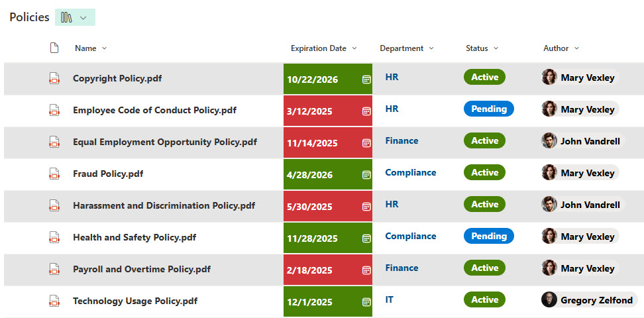Expand the Name column header menu
The height and width of the screenshot is (318, 644).
pyautogui.click(x=104, y=48)
